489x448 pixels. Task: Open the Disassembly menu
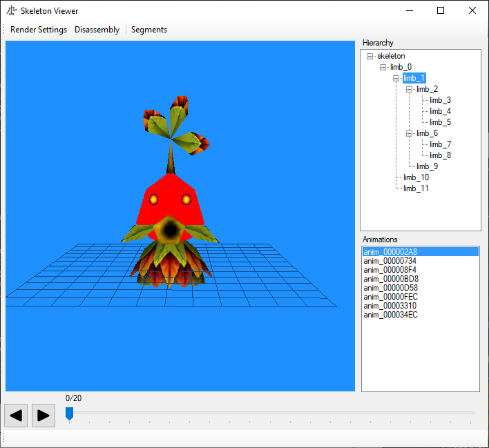[x=97, y=30]
